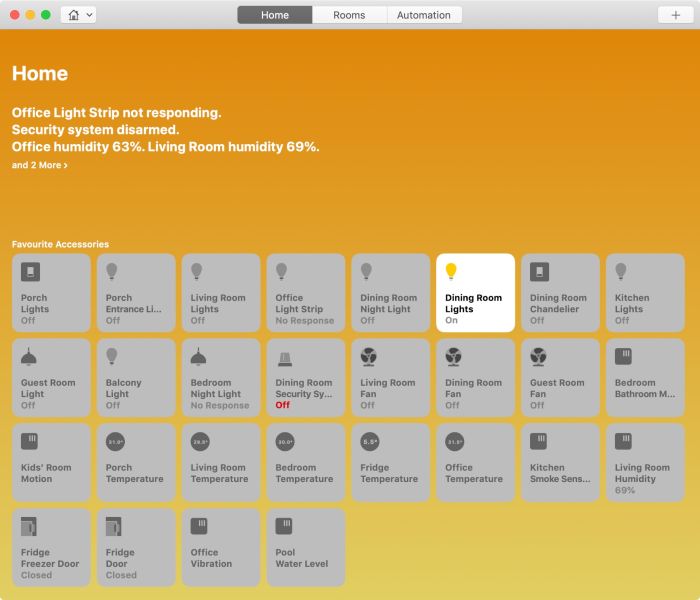Click the Dining Room Chandelier switch icon

(539, 271)
